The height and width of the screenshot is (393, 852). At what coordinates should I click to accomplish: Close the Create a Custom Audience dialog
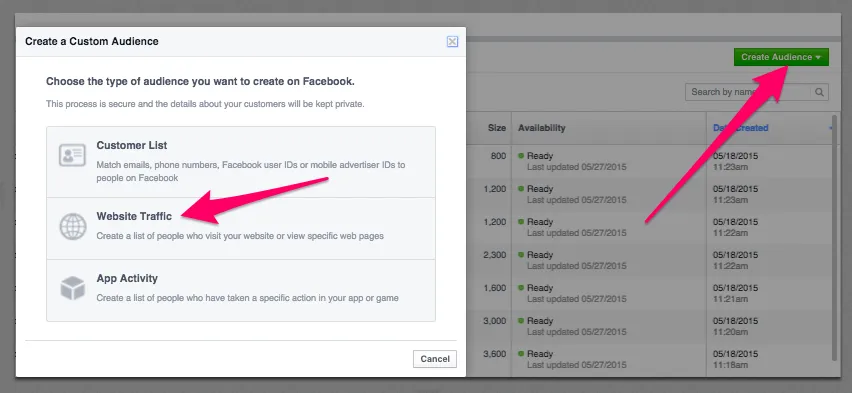click(x=452, y=41)
